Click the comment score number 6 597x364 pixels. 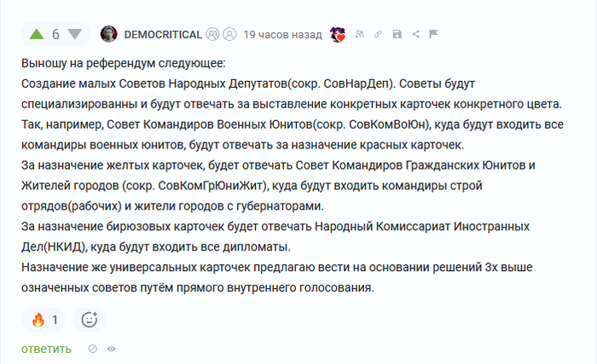pyautogui.click(x=55, y=34)
